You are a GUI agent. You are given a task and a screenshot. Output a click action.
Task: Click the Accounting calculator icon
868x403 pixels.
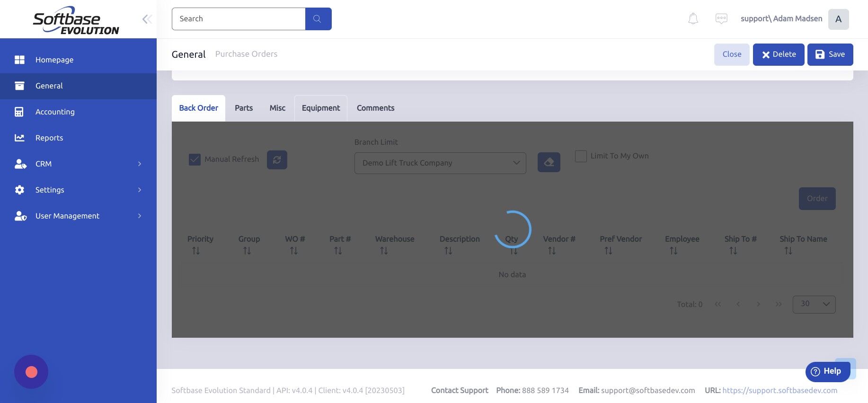[19, 112]
